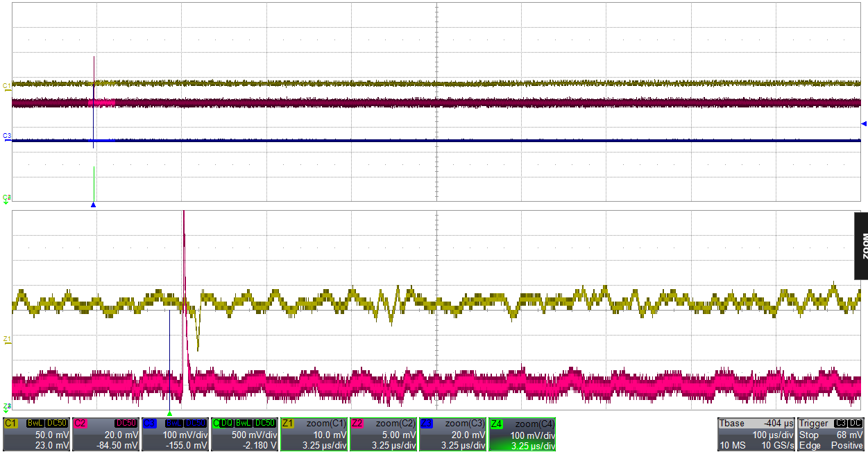Select the Z1 zoom(C1) descriptor

[x=314, y=434]
